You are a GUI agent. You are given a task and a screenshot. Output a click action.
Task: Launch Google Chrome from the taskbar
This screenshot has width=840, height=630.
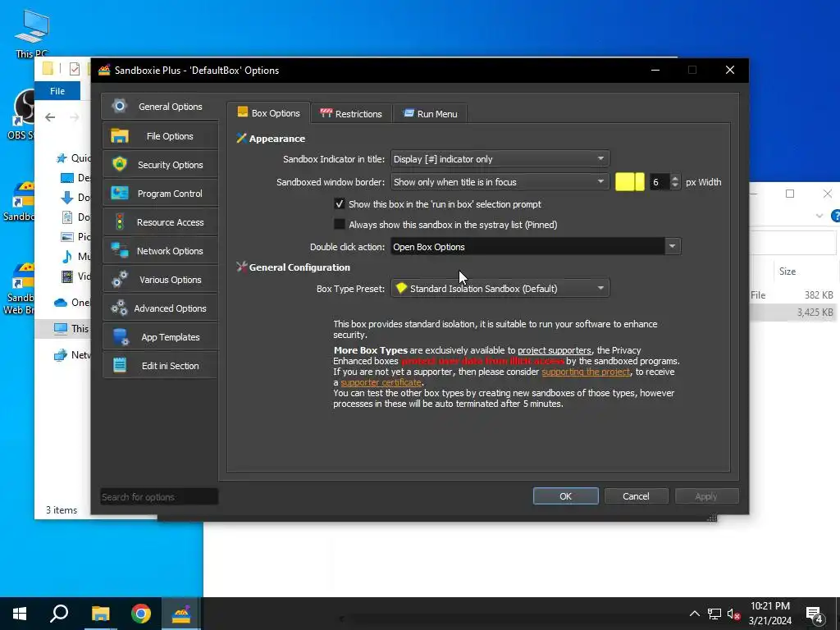point(141,614)
